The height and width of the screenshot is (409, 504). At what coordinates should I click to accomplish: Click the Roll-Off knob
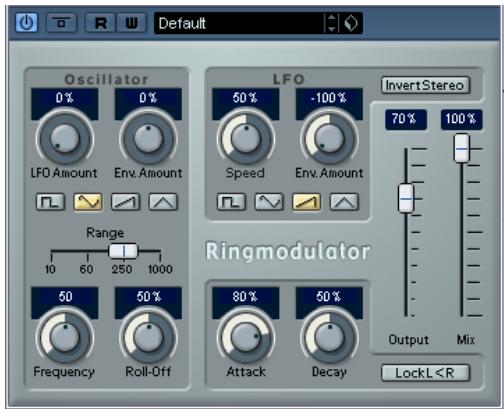(x=148, y=337)
